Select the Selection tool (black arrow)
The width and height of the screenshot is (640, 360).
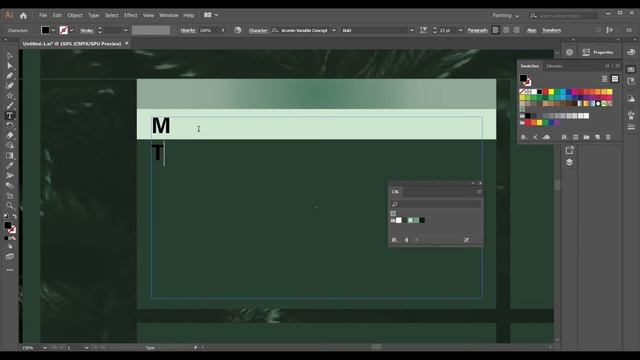pos(10,56)
